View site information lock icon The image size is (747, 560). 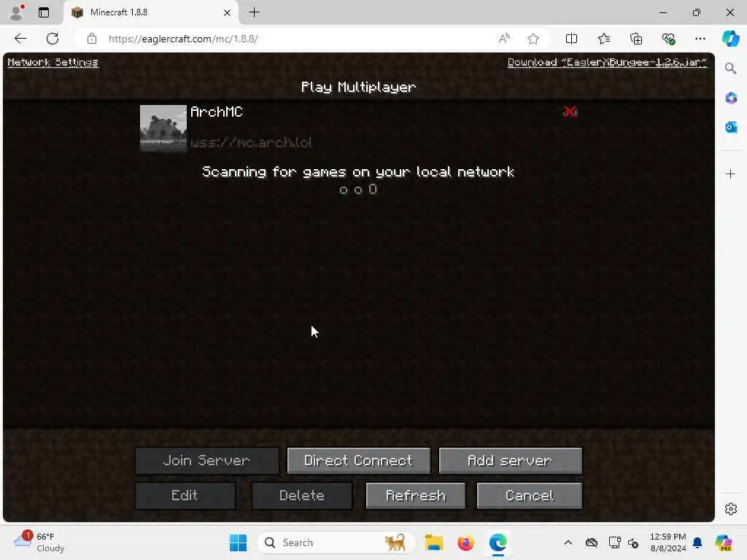(92, 39)
